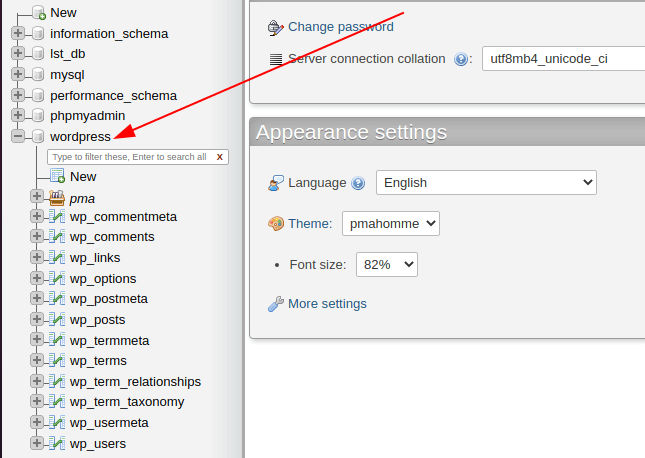Expand the wp_comments table node
The width and height of the screenshot is (645, 458).
coord(37,236)
